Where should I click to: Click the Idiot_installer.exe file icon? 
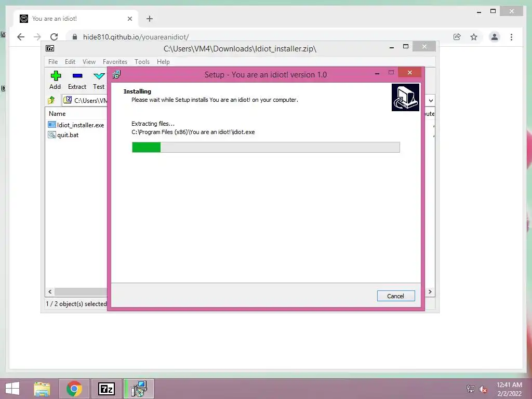[x=52, y=125]
